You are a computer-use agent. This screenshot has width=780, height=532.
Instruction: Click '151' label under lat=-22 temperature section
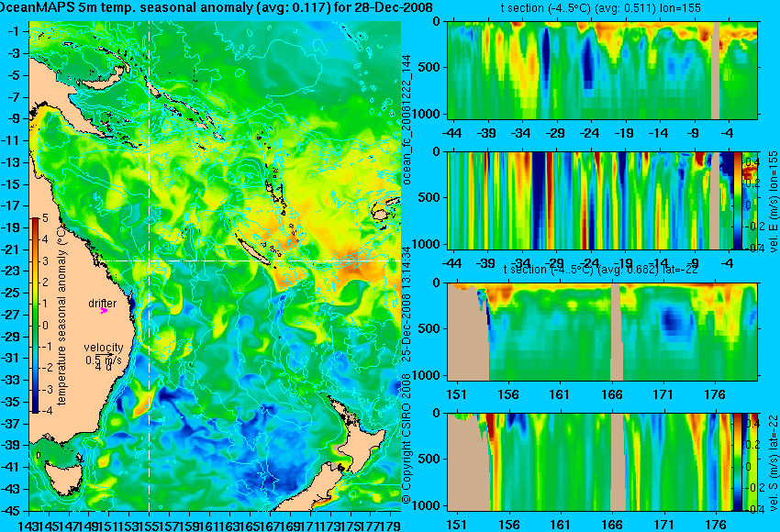click(457, 394)
